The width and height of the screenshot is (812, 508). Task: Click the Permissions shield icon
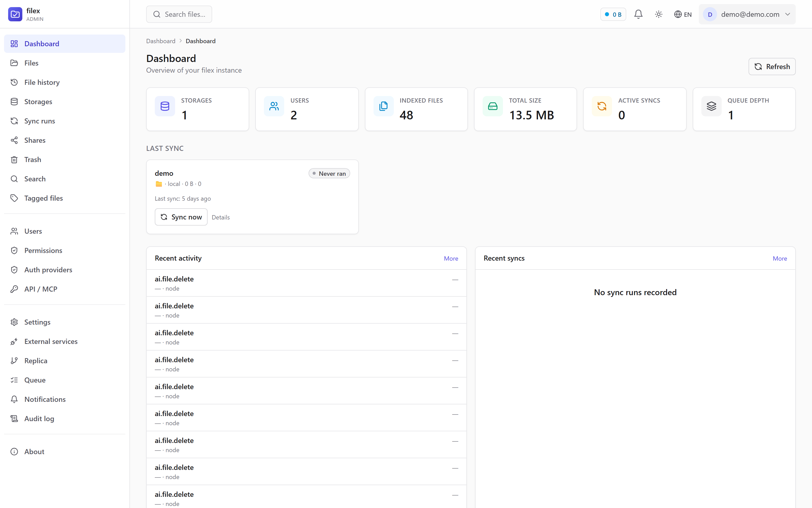pos(14,250)
